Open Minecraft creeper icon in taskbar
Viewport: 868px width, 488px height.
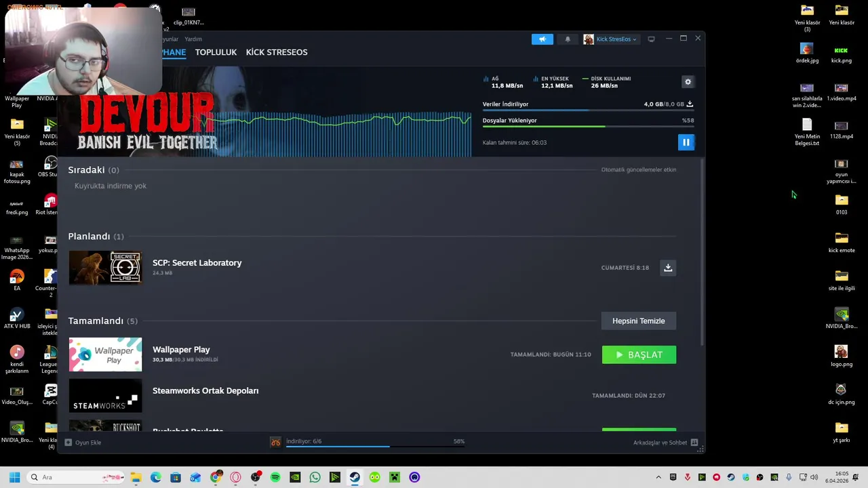pos(395,477)
